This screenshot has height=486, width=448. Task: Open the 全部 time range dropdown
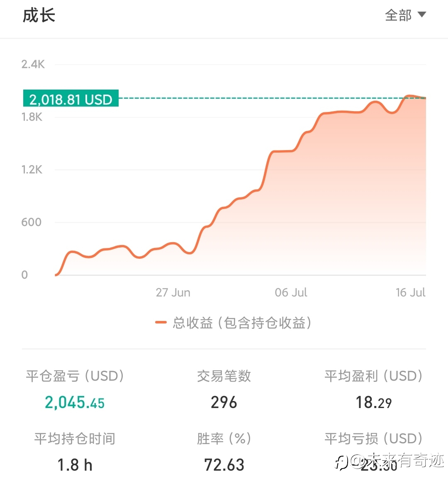pos(405,15)
